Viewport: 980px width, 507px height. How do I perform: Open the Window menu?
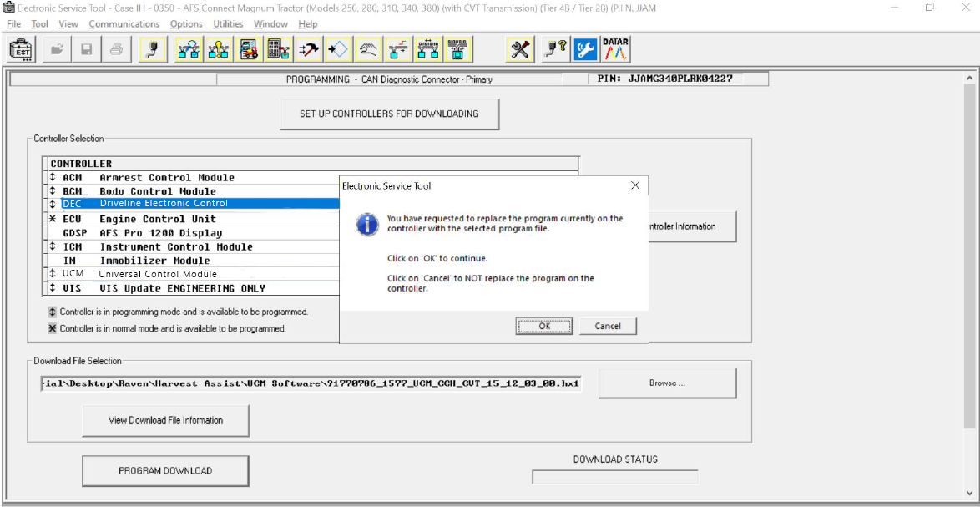pyautogui.click(x=270, y=23)
